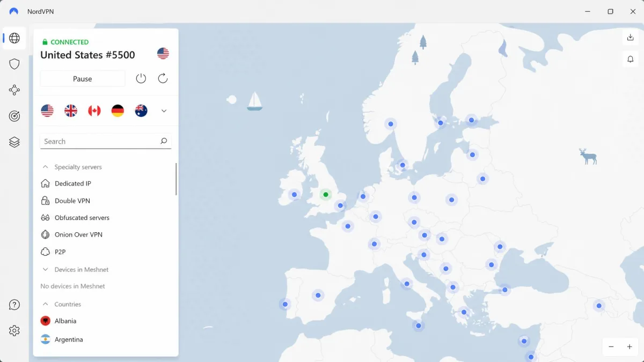The image size is (644, 362).
Task: Click the Obfuscated servers glasses icon
Action: click(x=46, y=218)
